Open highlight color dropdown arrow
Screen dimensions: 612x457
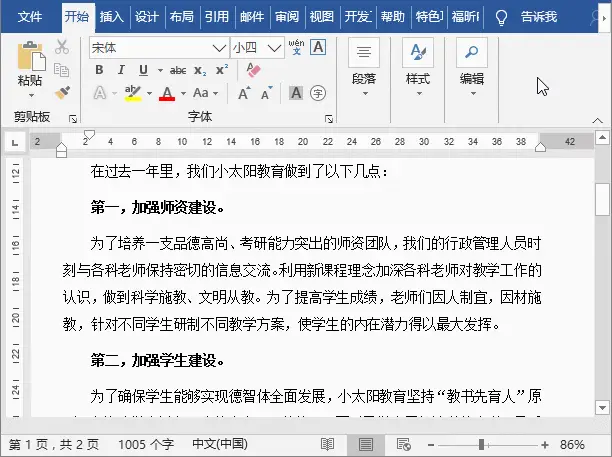pos(149,94)
